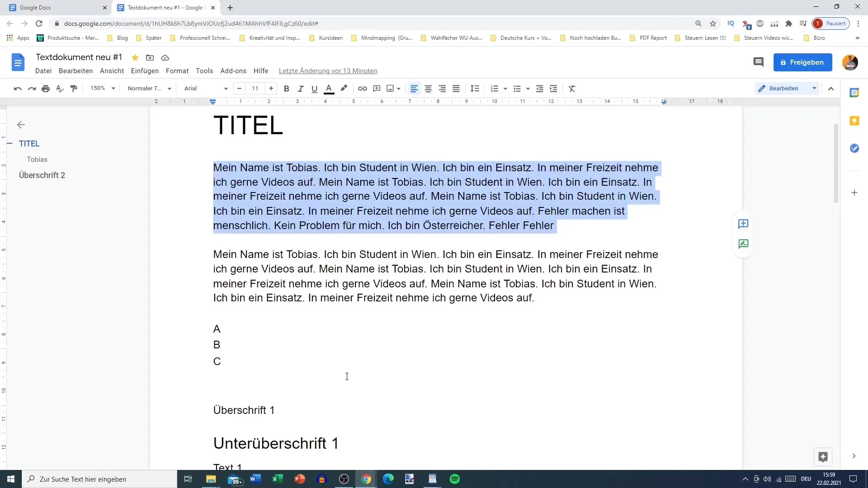Activate the paint format tool
This screenshot has width=868, height=488.
point(74,89)
